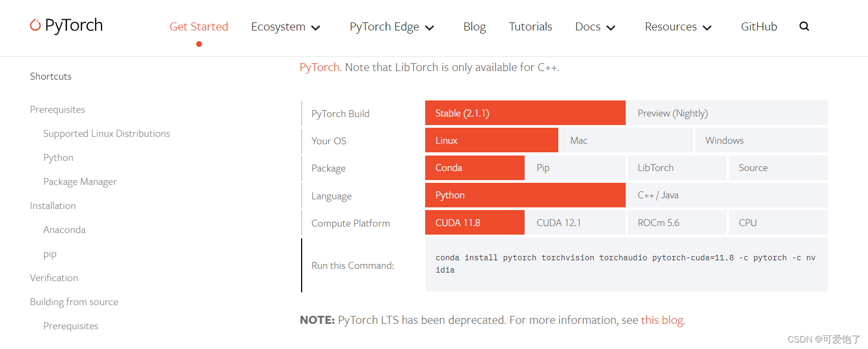Navigate to GitHub from the top bar
Screen dimensions: 868x349
[x=759, y=26]
